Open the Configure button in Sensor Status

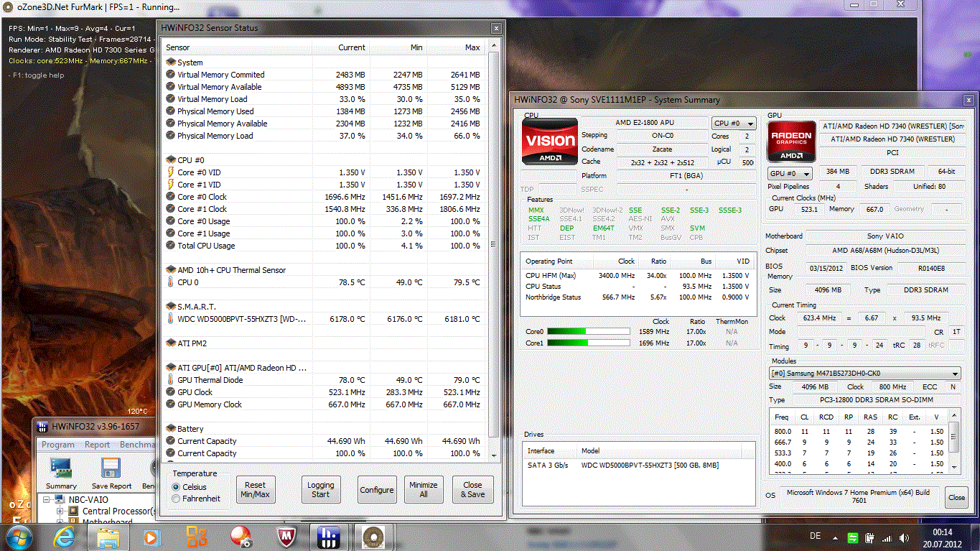tap(377, 490)
